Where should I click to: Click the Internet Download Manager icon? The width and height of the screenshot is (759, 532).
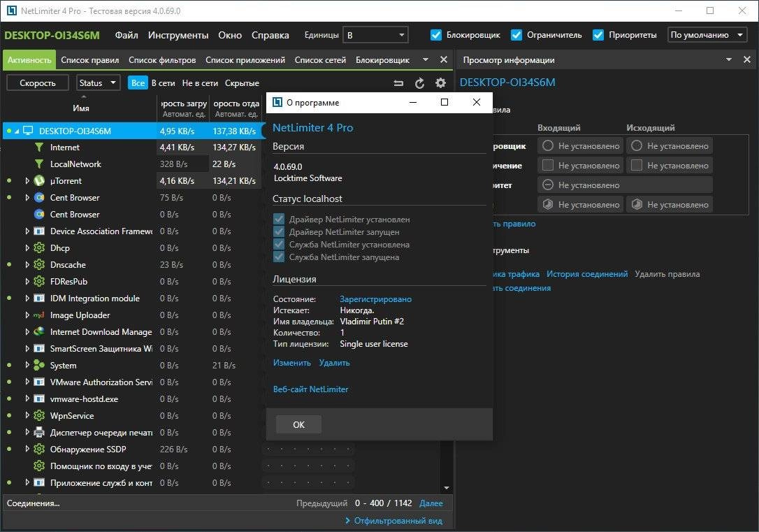coord(39,331)
